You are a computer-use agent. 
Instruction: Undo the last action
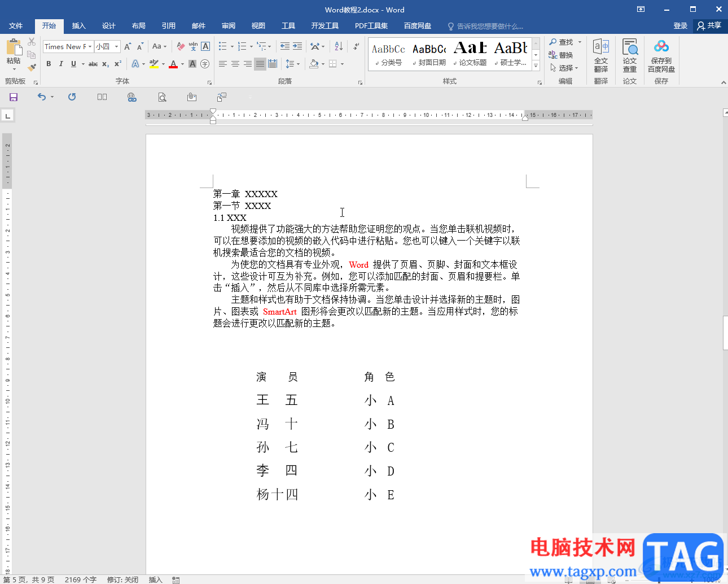pos(42,97)
